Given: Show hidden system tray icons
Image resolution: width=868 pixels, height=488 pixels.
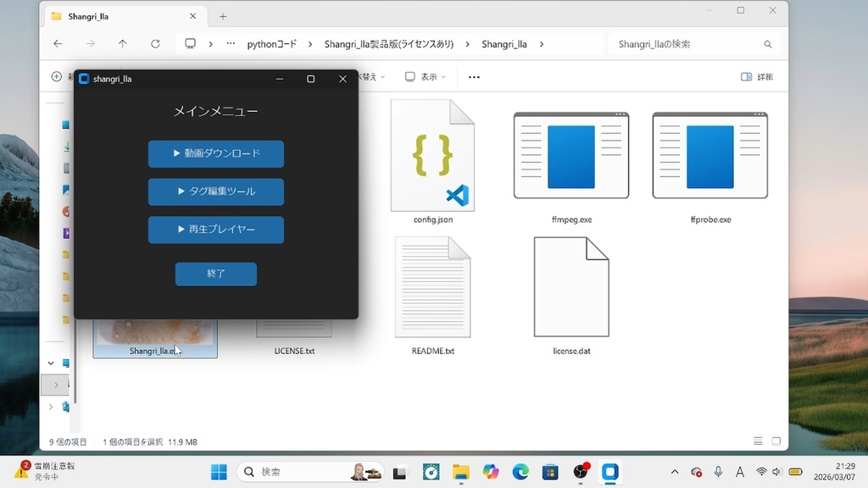Looking at the screenshot, I should (674, 472).
